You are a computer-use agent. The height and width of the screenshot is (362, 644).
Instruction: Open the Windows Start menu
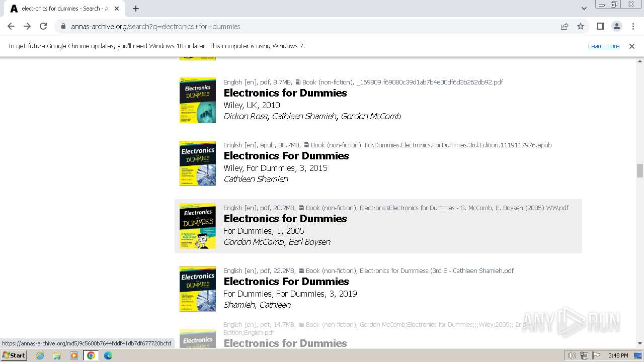click(14, 355)
